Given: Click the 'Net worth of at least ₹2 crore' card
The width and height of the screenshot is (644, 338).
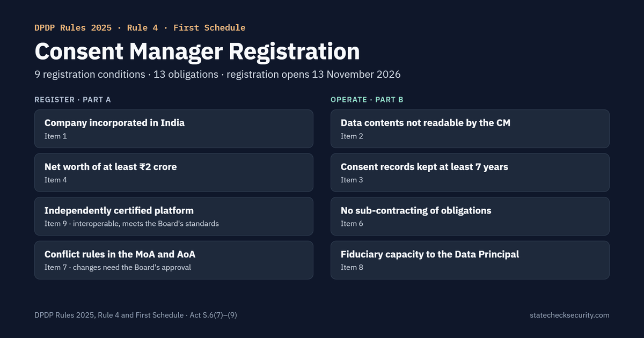Looking at the screenshot, I should [174, 173].
